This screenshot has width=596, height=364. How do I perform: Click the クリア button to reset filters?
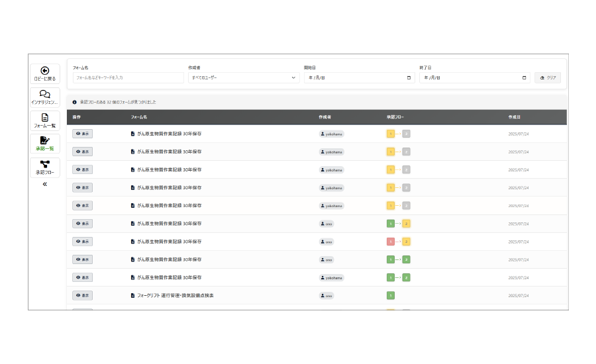coord(548,77)
